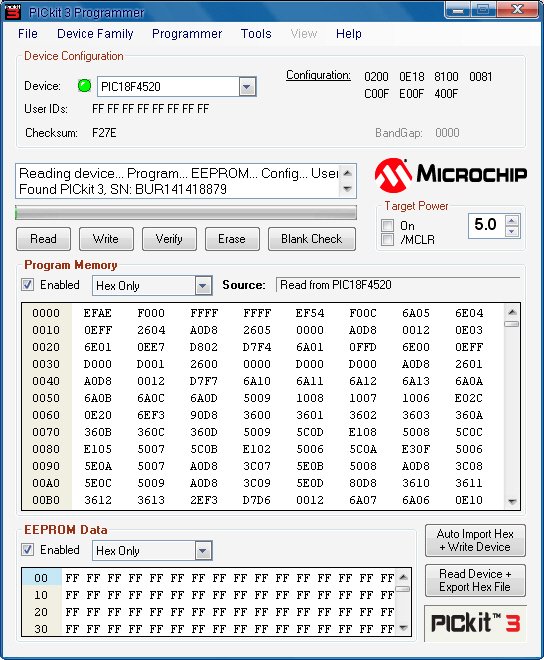544x660 pixels.
Task: Click the green device status LED
Action: coord(85,86)
